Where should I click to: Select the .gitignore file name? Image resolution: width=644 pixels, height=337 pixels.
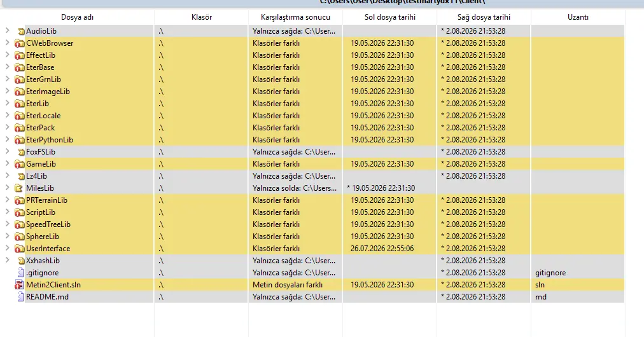click(42, 273)
